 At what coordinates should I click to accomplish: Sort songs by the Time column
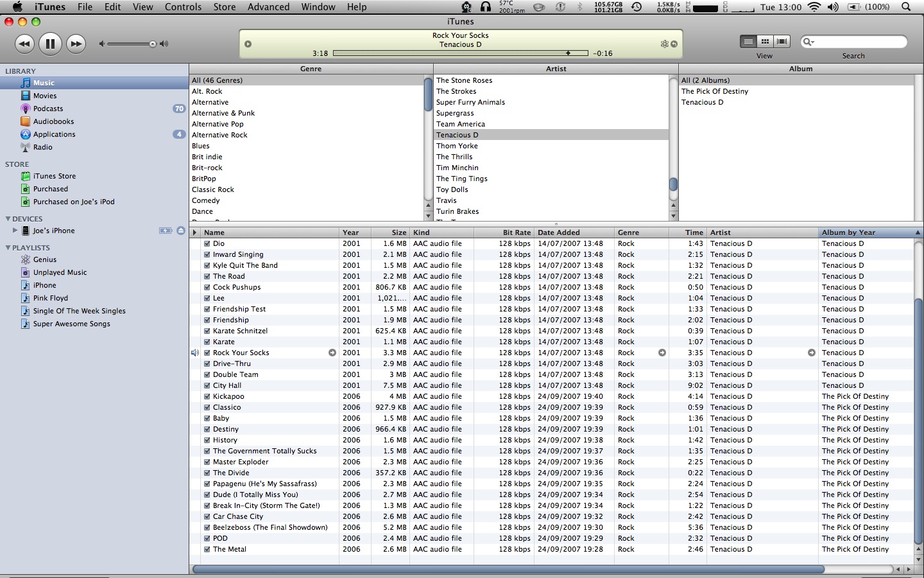coord(687,232)
